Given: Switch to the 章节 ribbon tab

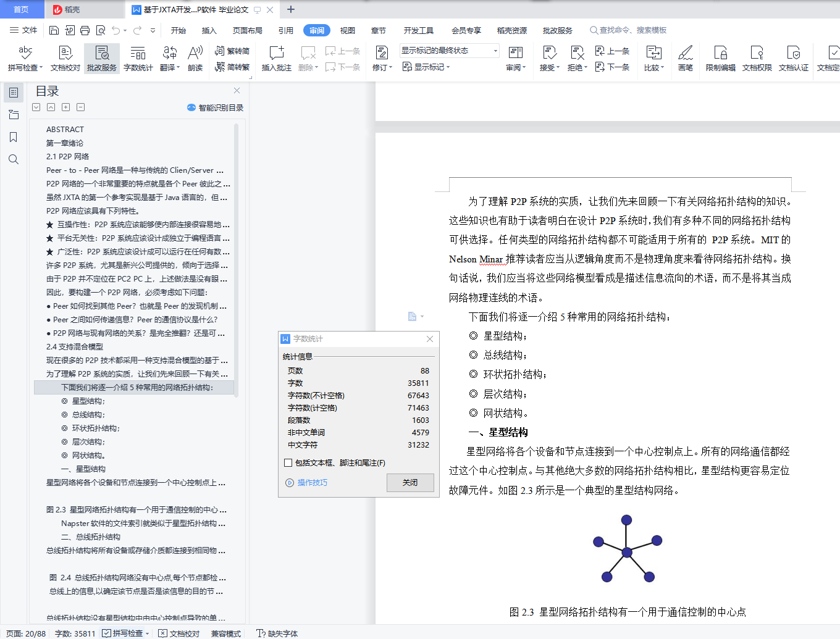Looking at the screenshot, I should click(x=379, y=30).
